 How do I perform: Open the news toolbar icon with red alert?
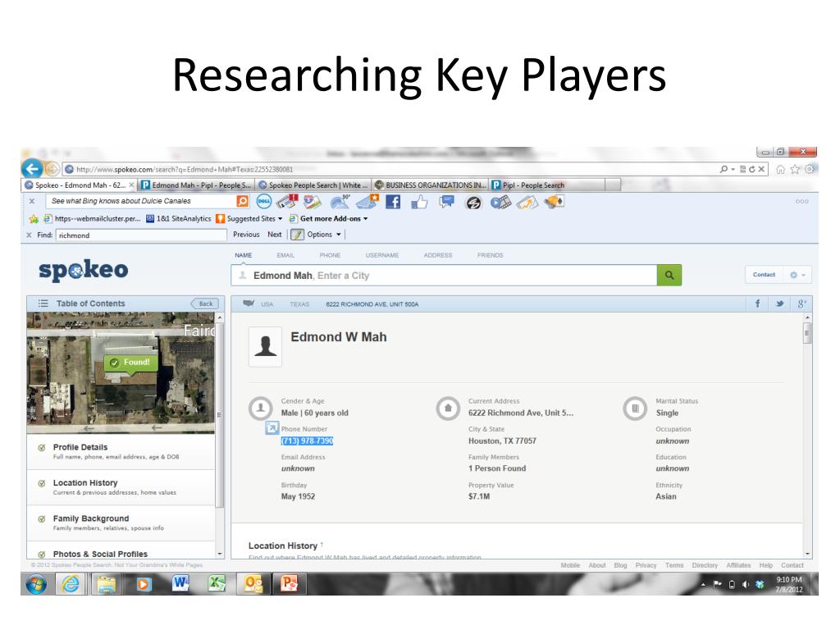point(287,202)
